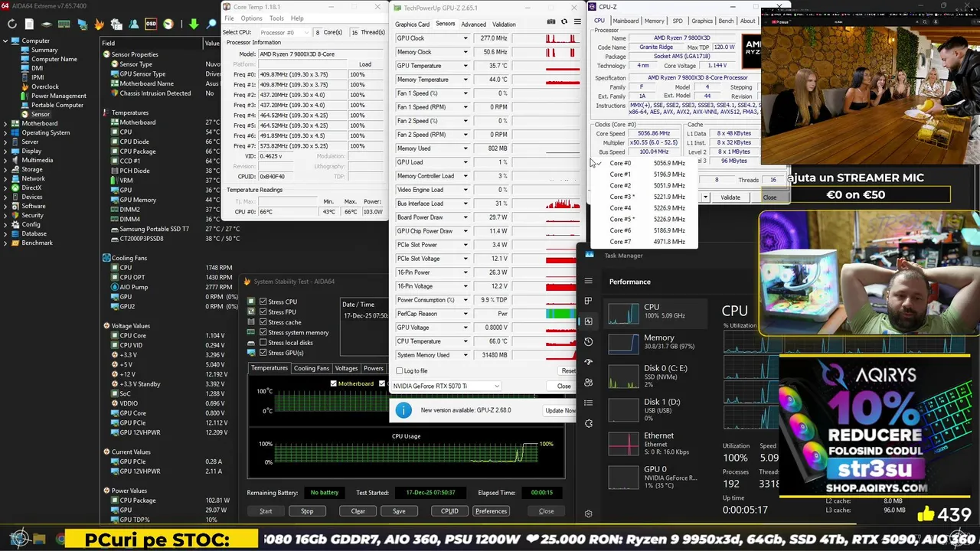Click the AIDA64 user accounts toolbar icon

[x=134, y=24]
